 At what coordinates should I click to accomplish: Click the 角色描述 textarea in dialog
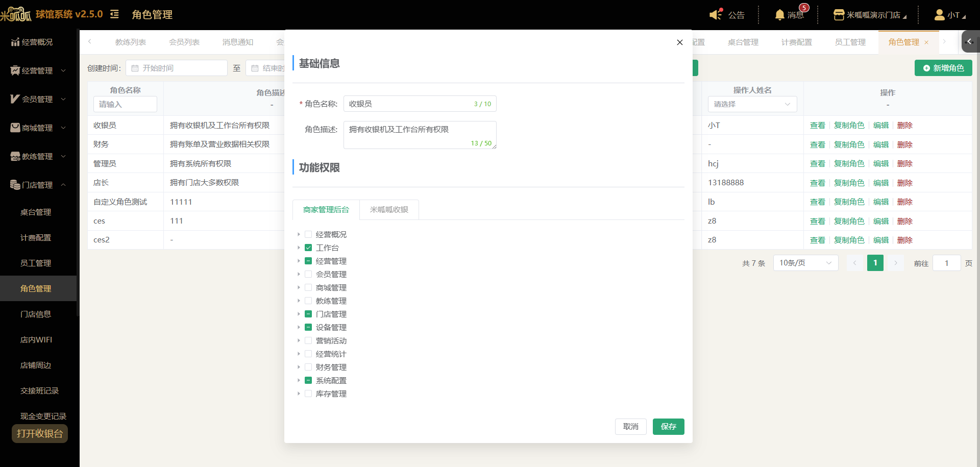pyautogui.click(x=420, y=135)
